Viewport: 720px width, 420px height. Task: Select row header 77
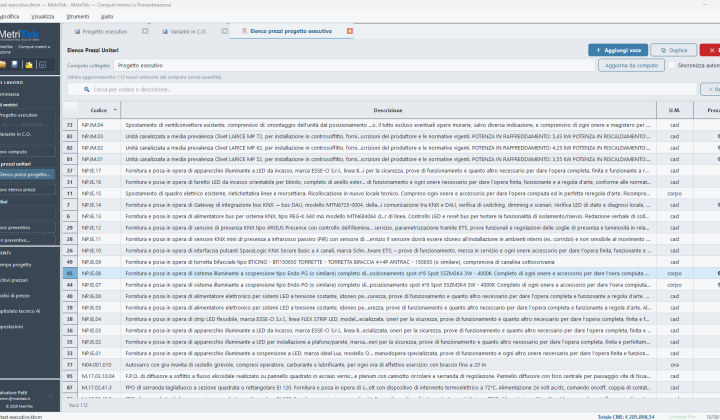(x=70, y=365)
